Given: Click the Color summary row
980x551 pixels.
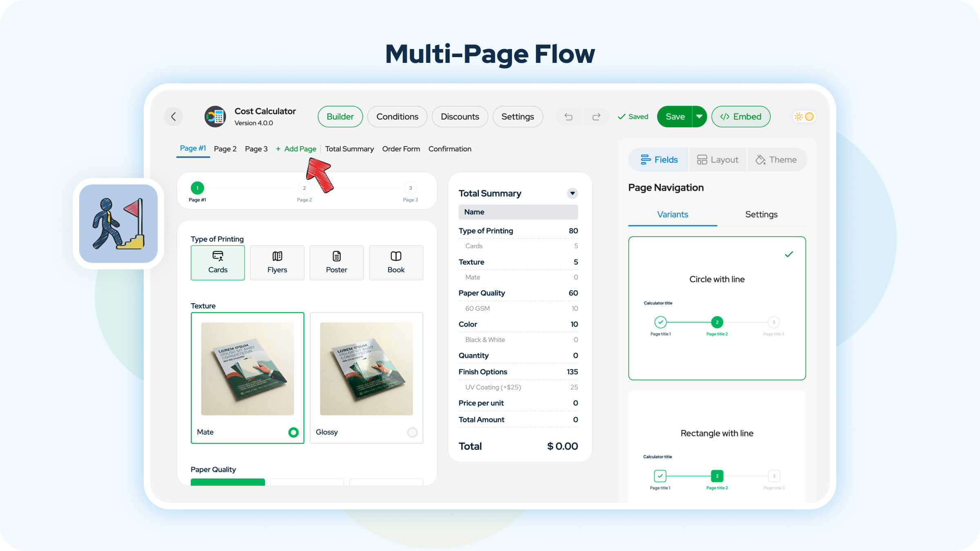Looking at the screenshot, I should coord(518,324).
